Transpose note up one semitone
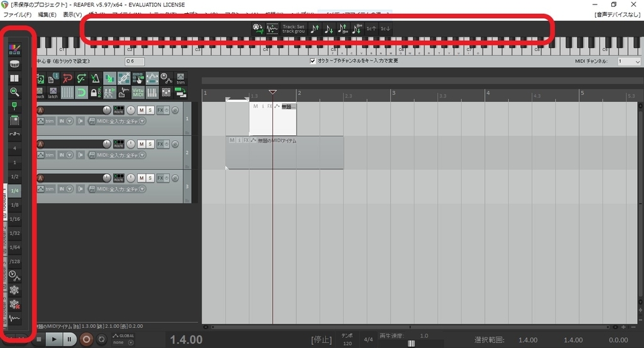This screenshot has width=644, height=348. [314, 29]
